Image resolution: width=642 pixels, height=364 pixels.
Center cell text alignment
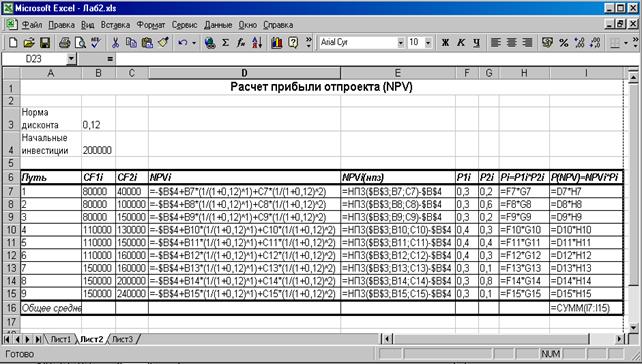tap(511, 43)
